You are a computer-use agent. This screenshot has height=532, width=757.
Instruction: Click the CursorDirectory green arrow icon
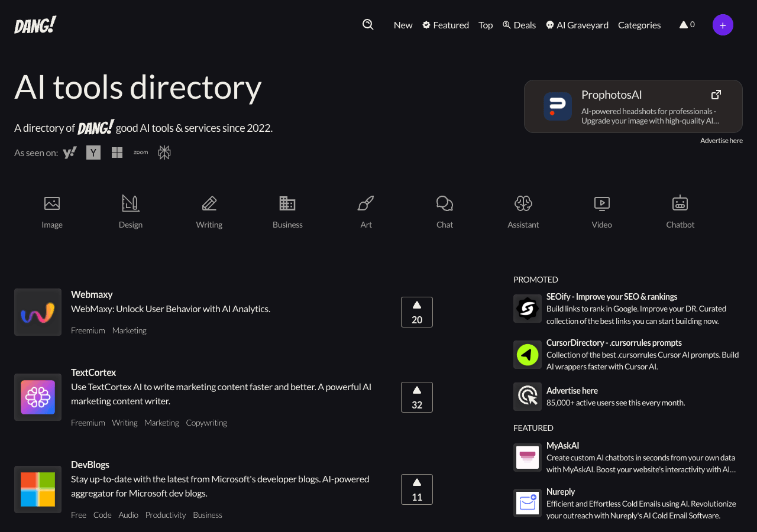click(528, 355)
